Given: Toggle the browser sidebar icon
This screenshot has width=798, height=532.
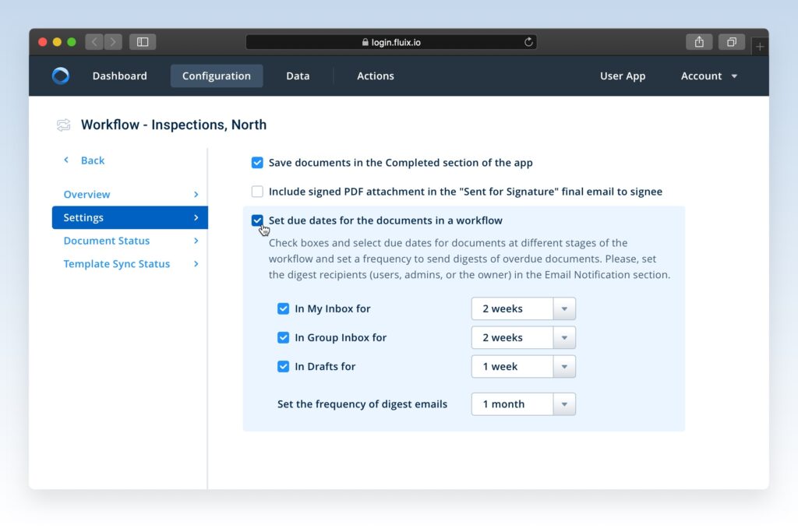Looking at the screenshot, I should 143,42.
